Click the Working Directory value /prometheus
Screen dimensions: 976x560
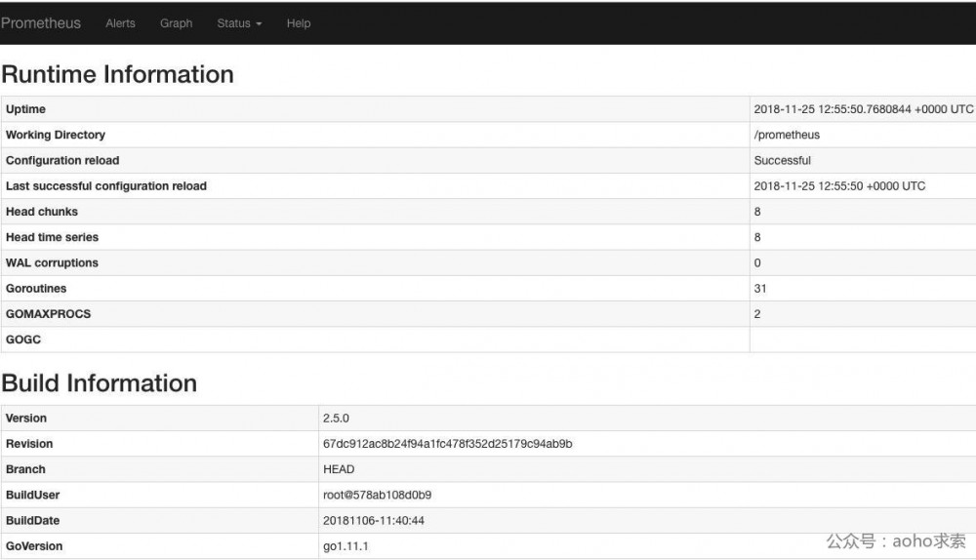click(787, 135)
